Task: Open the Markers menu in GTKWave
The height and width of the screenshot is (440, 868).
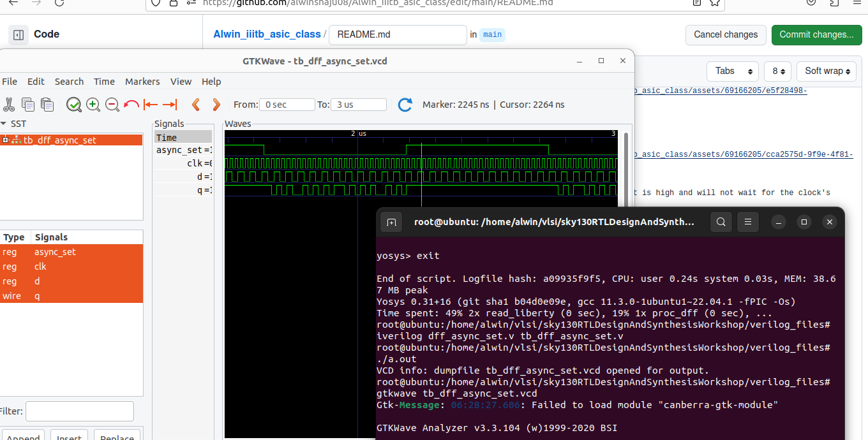Action: click(142, 81)
